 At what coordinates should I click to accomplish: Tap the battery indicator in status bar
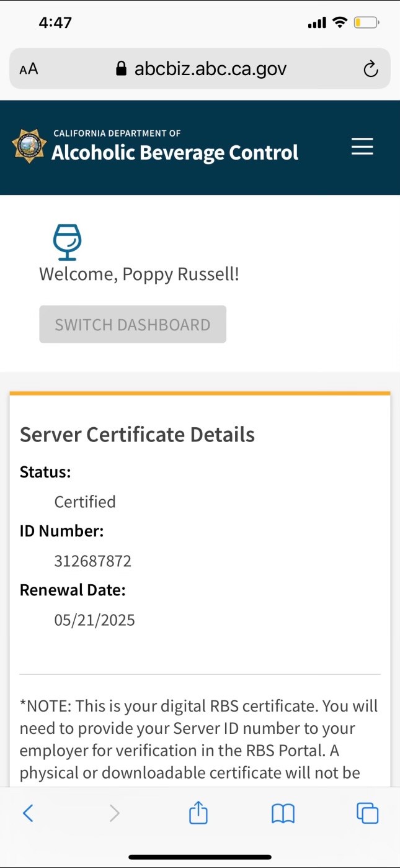click(366, 23)
